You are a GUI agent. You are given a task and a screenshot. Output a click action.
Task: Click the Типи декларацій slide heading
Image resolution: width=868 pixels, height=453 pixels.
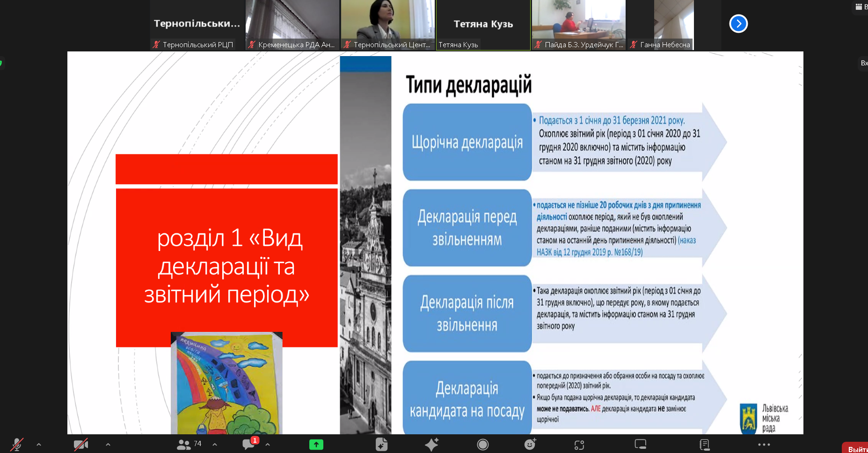(469, 85)
